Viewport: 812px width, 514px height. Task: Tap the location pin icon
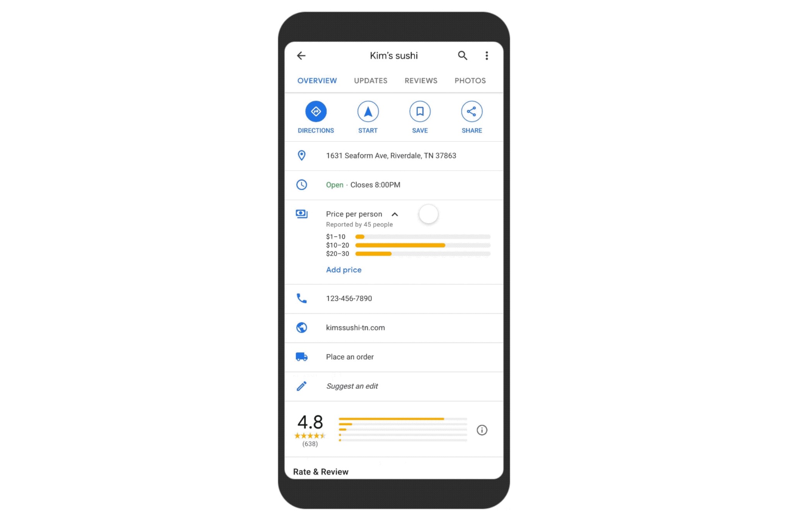click(302, 155)
